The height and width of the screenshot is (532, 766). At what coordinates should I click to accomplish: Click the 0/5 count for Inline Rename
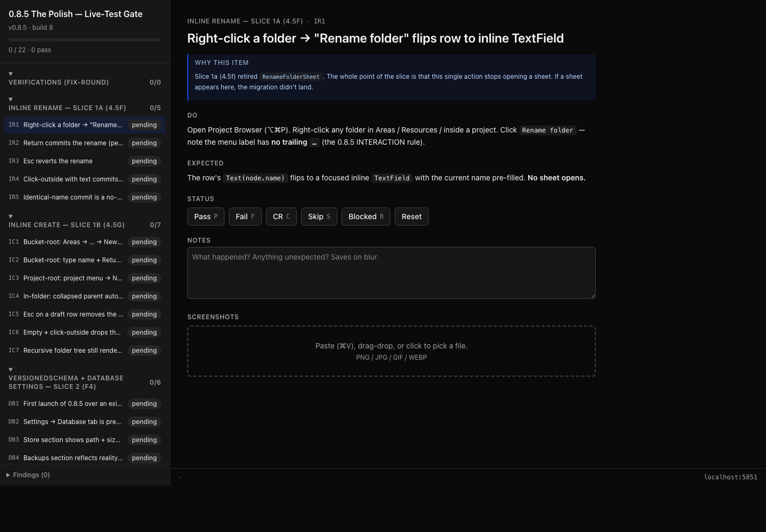(155, 108)
